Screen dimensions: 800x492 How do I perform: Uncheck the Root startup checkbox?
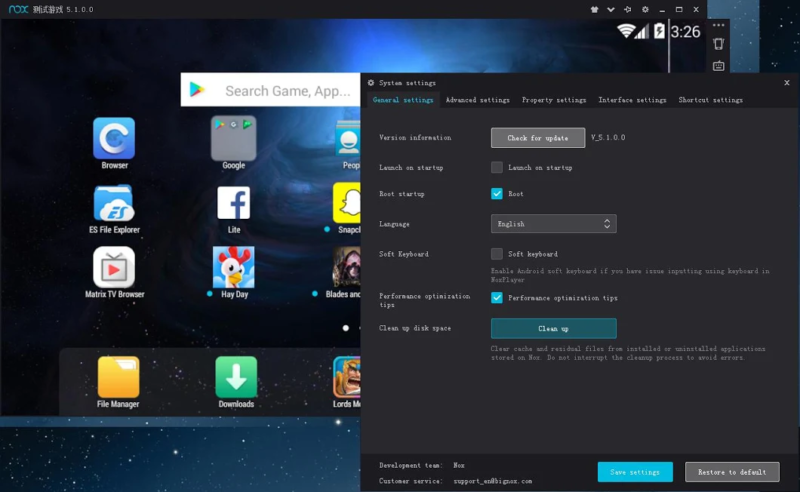[x=497, y=194]
